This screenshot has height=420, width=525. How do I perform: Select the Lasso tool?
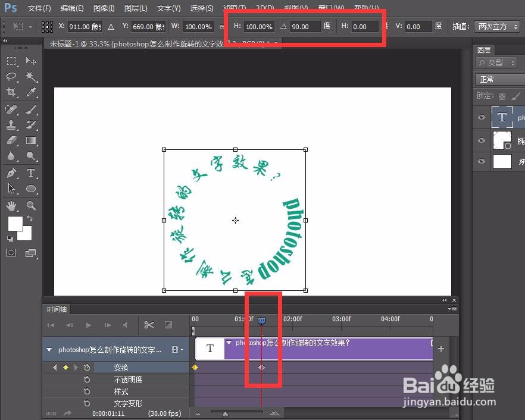(x=11, y=77)
